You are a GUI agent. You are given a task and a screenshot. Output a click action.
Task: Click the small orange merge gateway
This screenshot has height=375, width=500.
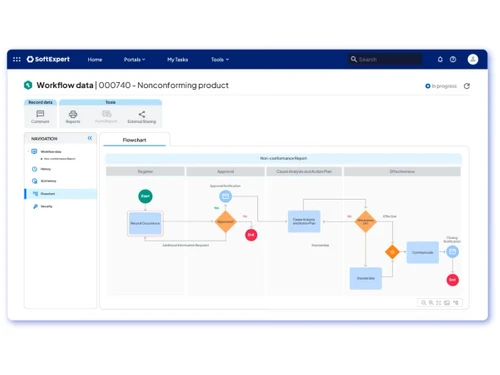[392, 252]
